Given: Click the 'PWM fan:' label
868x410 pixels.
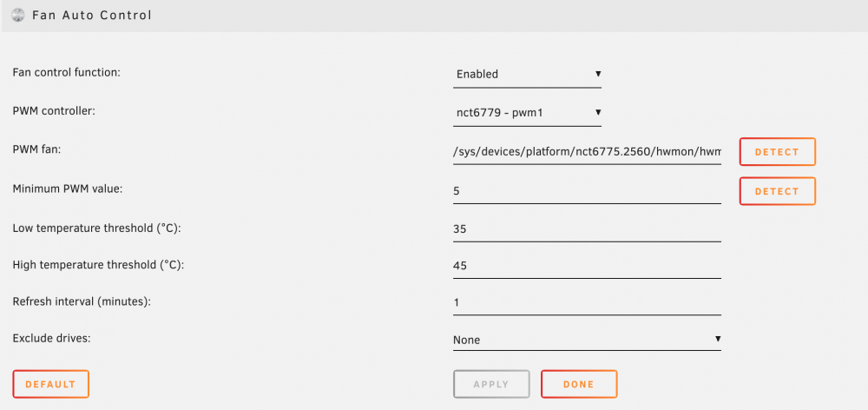Looking at the screenshot, I should pos(36,149).
